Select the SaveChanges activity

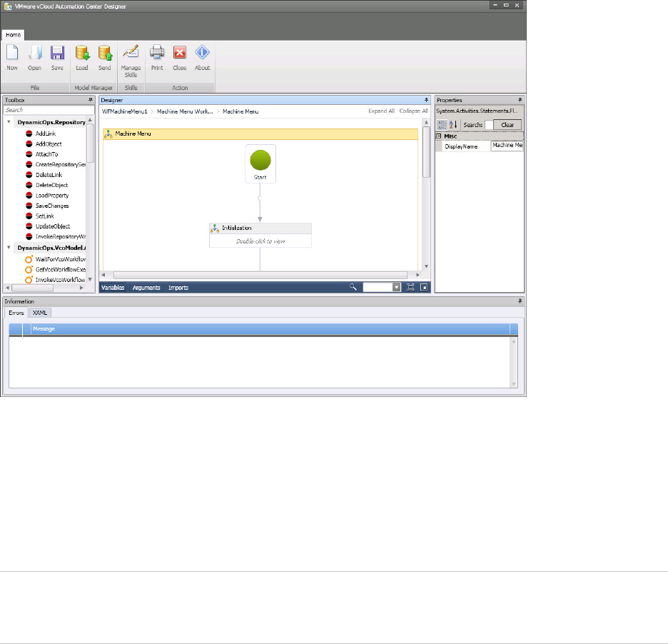point(52,206)
